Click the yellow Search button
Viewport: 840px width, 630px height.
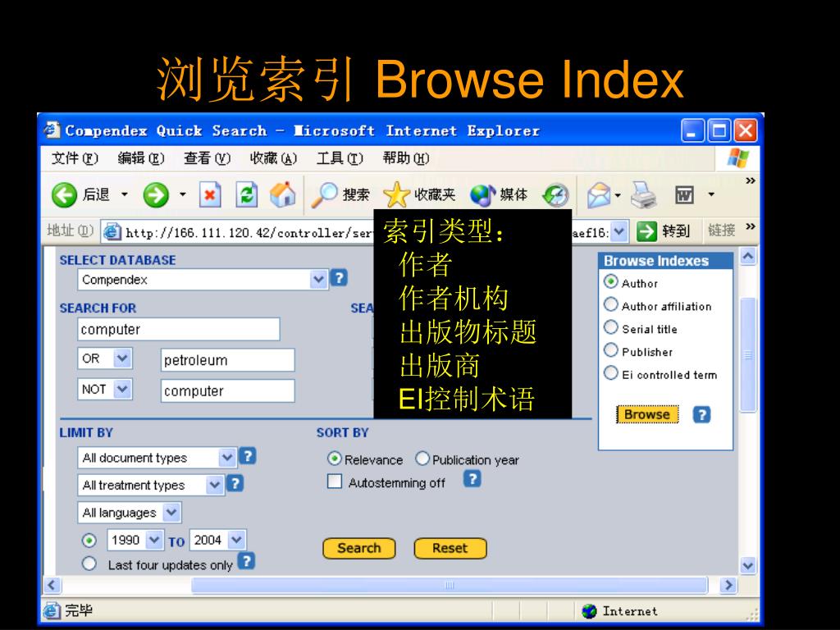click(x=359, y=548)
